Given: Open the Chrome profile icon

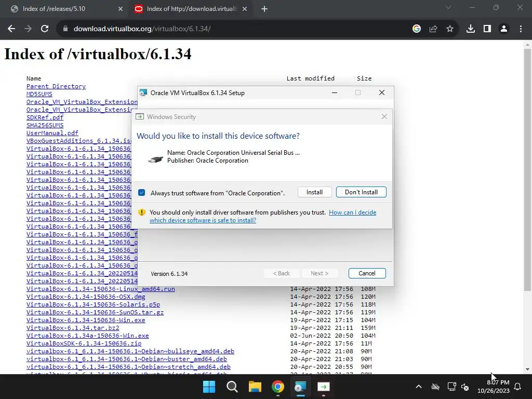Looking at the screenshot, I should 504,29.
